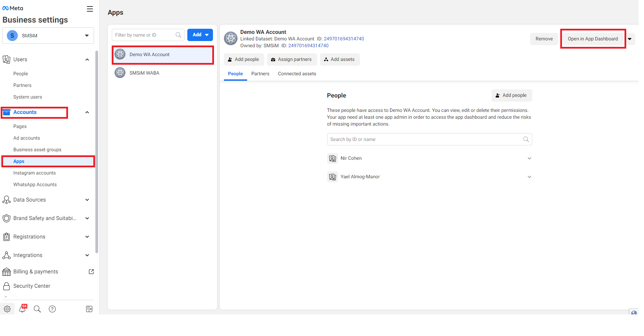Viewport: 644px width, 336px height.
Task: Click Assign partners
Action: click(x=292, y=60)
